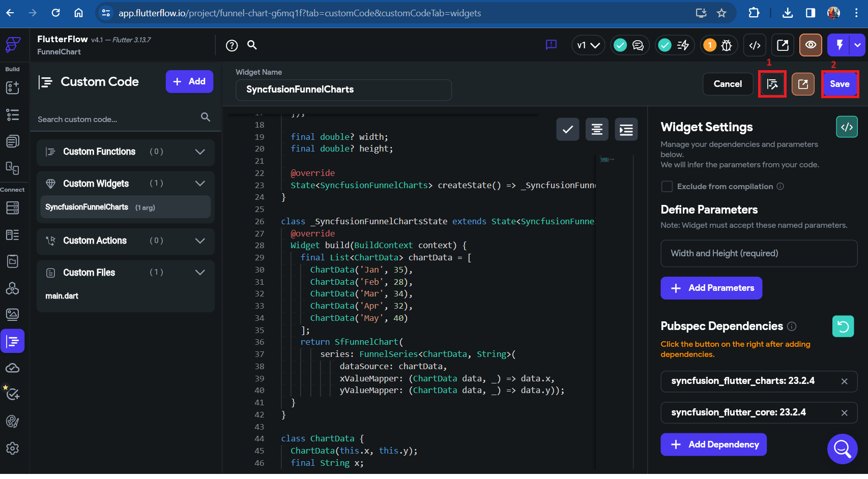Image resolution: width=868 pixels, height=479 pixels.
Task: Open widget in external editor icon
Action: click(x=803, y=84)
